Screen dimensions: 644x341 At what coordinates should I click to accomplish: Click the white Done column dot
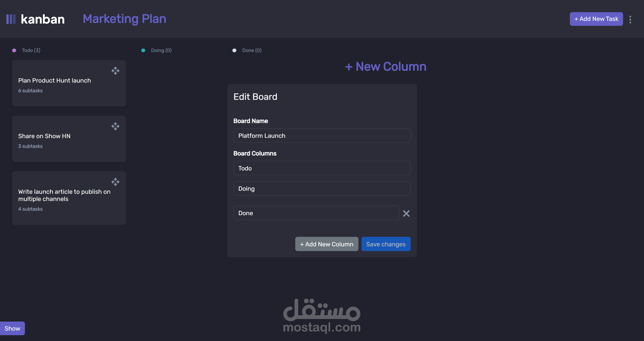pos(234,50)
